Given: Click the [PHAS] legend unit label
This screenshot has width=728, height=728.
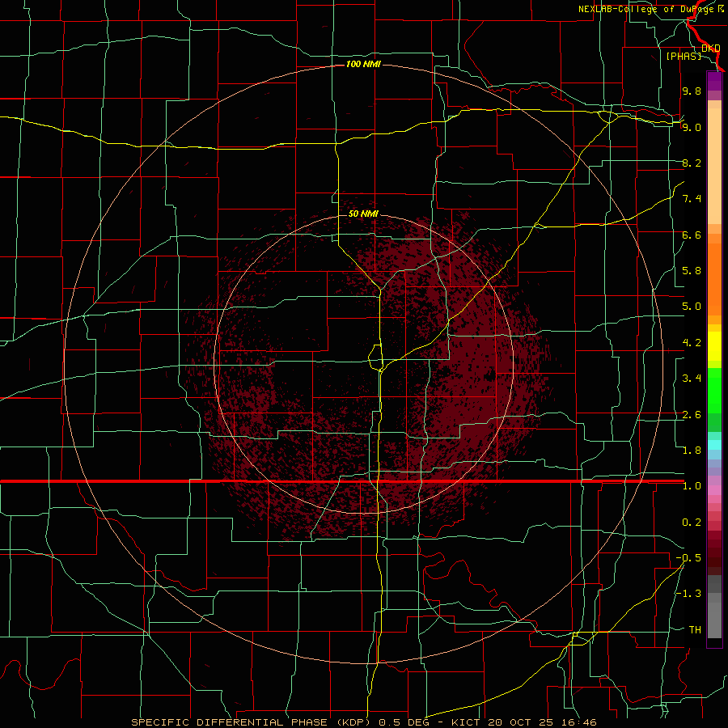Looking at the screenshot, I should (684, 56).
